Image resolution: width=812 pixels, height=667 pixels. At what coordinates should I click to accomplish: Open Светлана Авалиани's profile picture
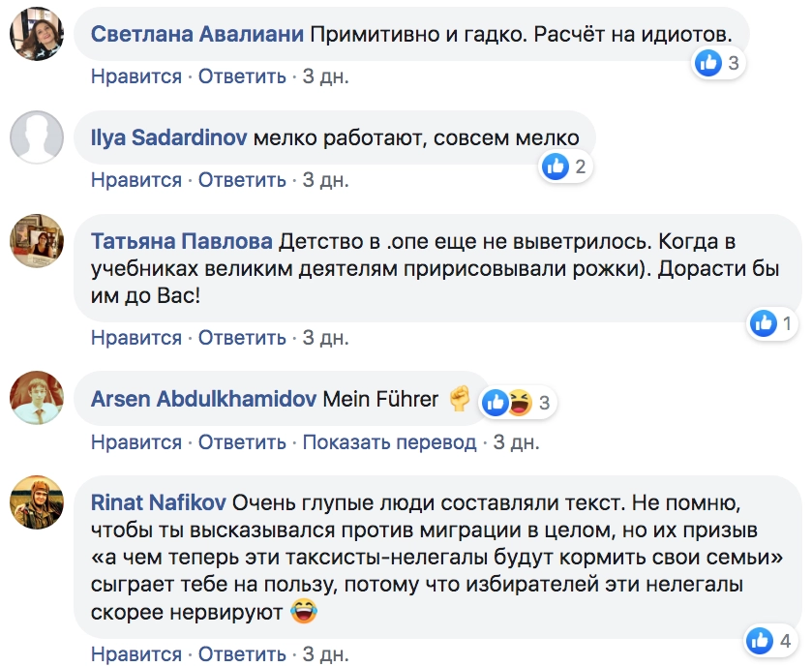click(x=36, y=36)
